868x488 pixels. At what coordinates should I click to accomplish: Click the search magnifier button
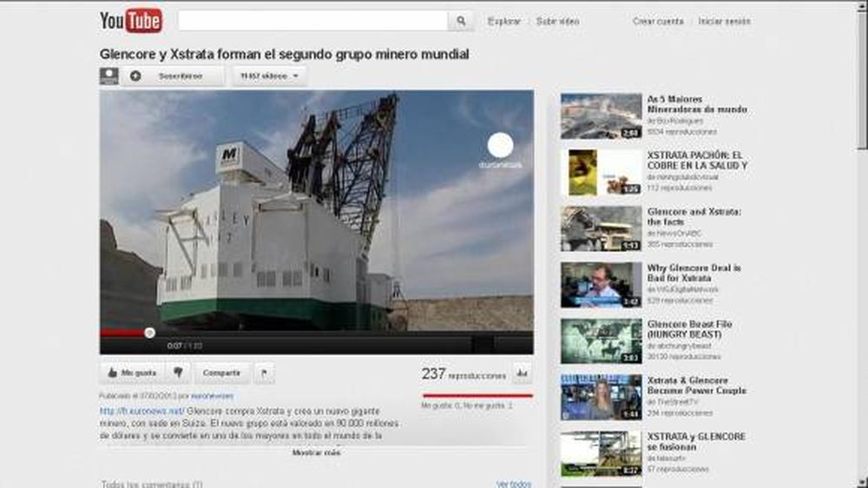[x=461, y=21]
